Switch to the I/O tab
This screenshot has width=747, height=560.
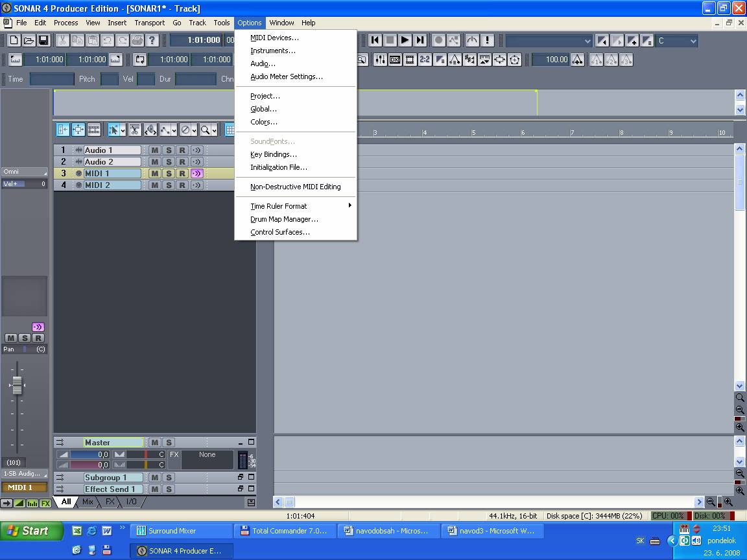tap(131, 502)
